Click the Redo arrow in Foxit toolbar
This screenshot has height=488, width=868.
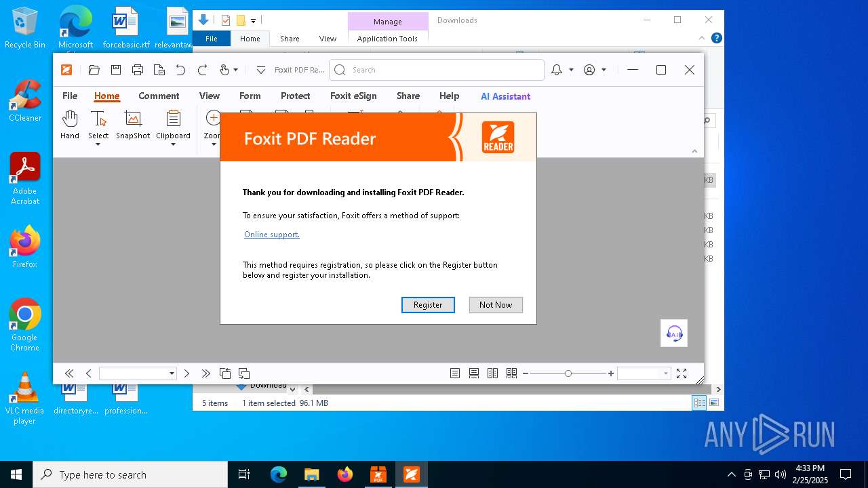coord(202,70)
